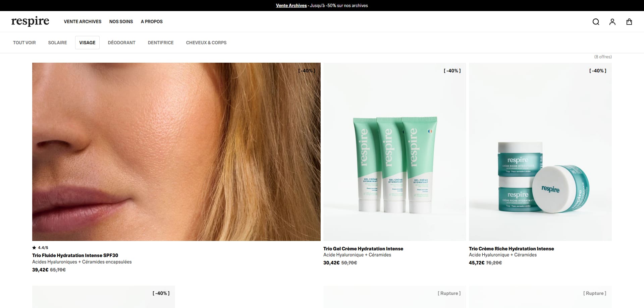Screen dimensions: 644x308
Task: Open the user account icon
Action: pyautogui.click(x=612, y=22)
